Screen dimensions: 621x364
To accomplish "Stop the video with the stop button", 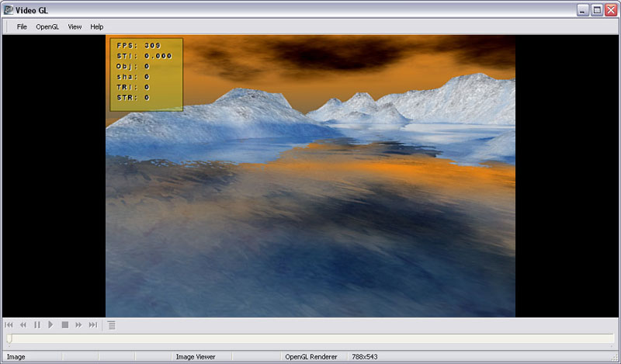I will (64, 325).
